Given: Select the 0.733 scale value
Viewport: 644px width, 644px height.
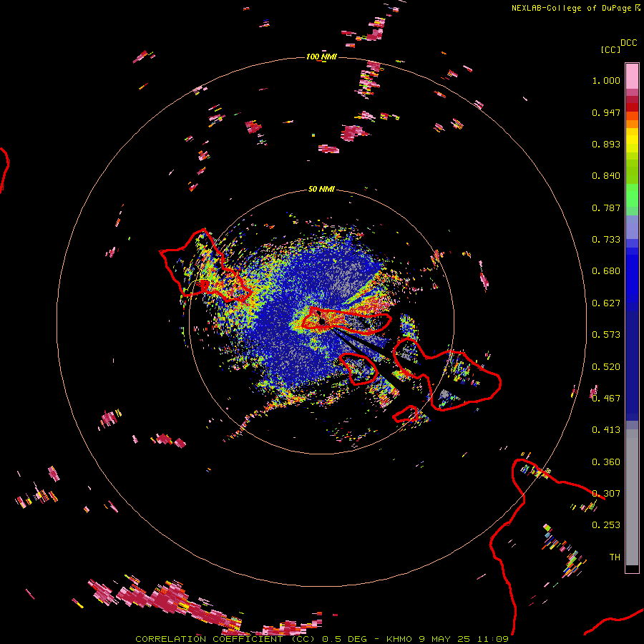Looking at the screenshot, I should 606,240.
